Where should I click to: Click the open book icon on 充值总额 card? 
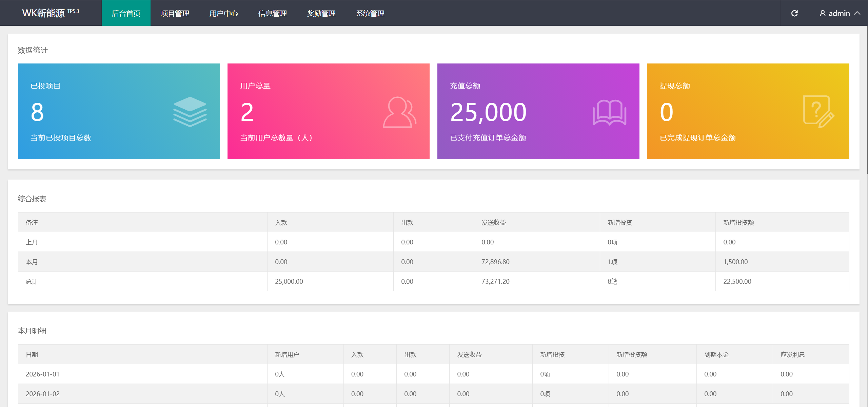click(609, 112)
